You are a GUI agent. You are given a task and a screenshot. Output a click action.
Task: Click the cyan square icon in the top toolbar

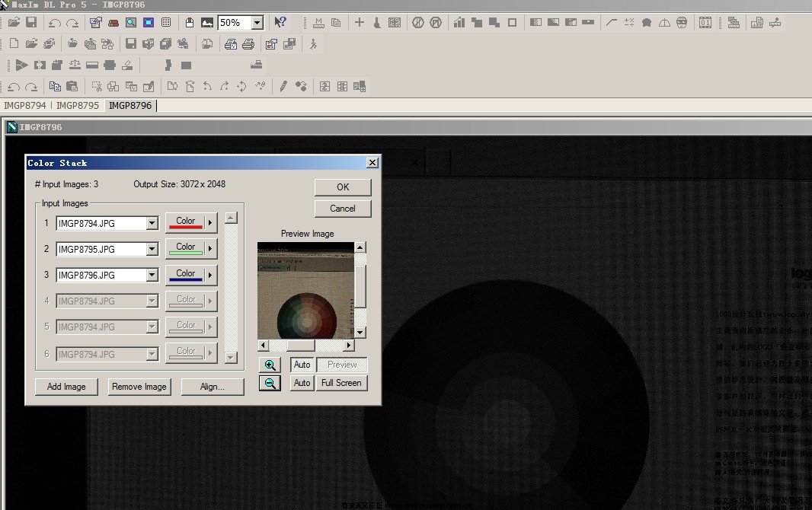(x=149, y=22)
